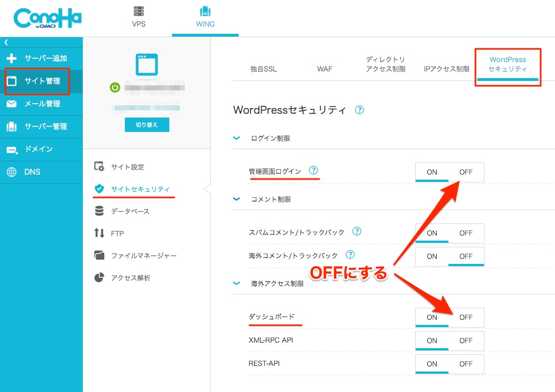Open help for WordPressセキュリティ heading
555x392 pixels.
pyautogui.click(x=359, y=110)
